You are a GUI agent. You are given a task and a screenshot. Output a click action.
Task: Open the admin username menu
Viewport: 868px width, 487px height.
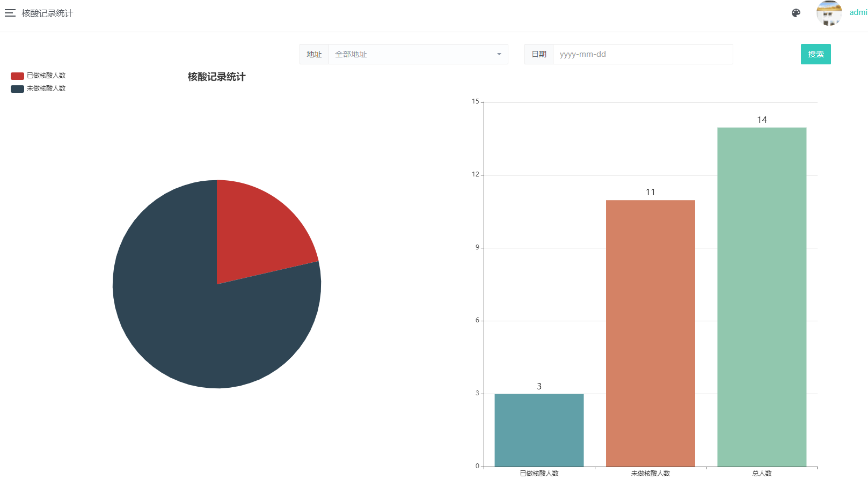[858, 12]
